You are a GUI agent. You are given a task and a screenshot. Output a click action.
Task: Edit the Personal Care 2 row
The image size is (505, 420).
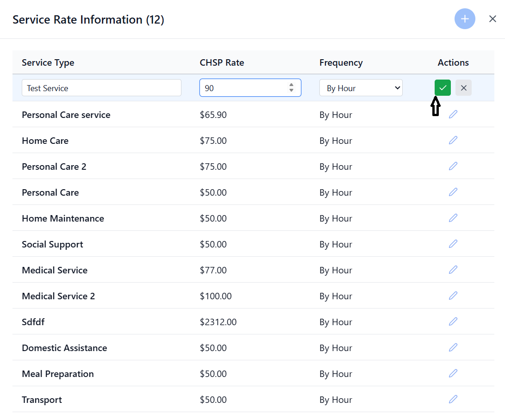453,166
